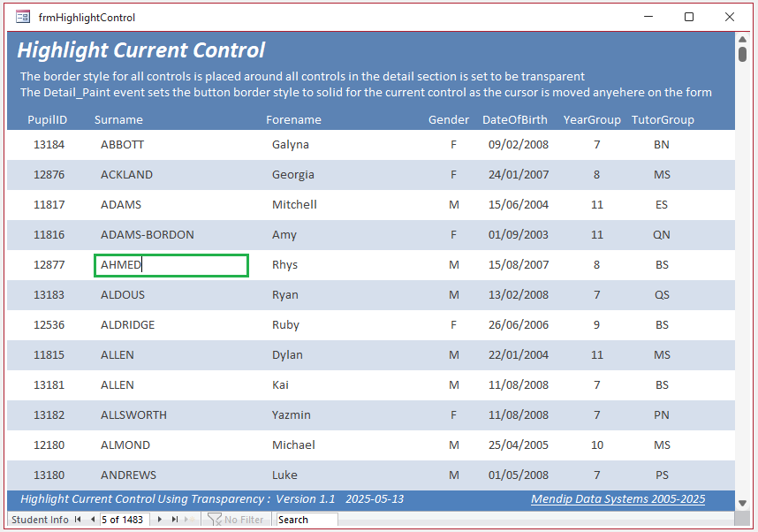Go to the first record

point(78,520)
